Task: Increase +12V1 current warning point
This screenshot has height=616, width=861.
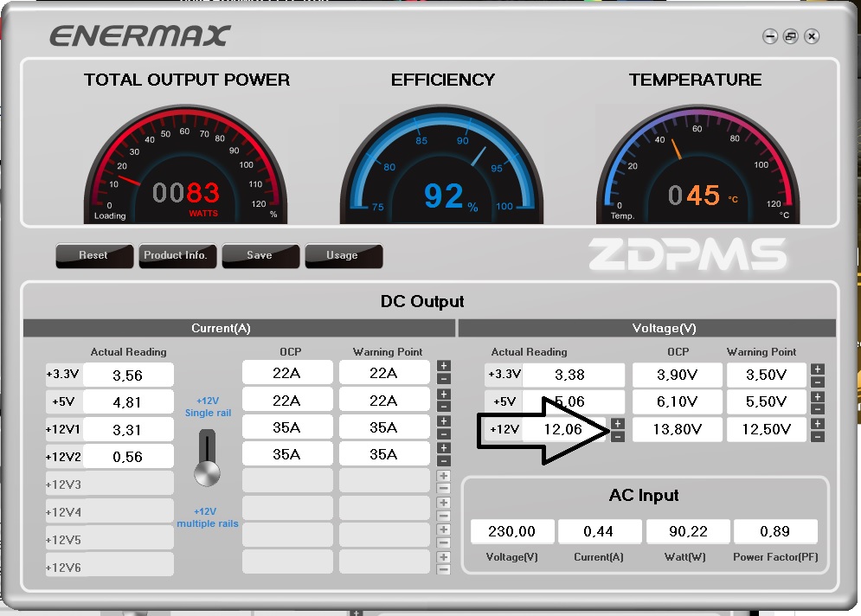Action: [x=444, y=421]
